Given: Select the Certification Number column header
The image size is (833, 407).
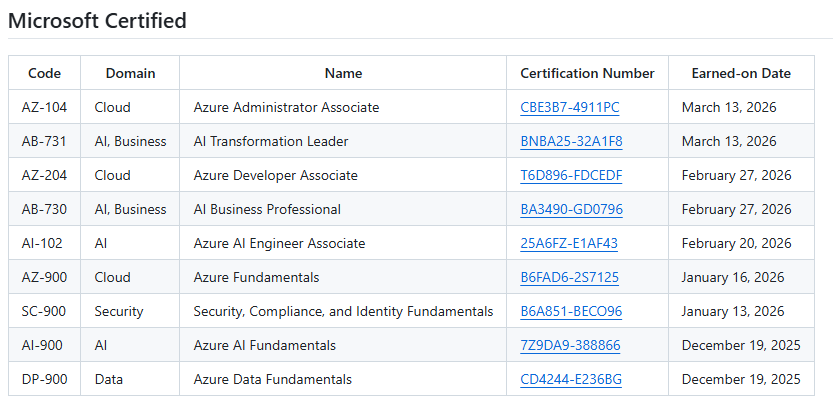Looking at the screenshot, I should click(587, 73).
